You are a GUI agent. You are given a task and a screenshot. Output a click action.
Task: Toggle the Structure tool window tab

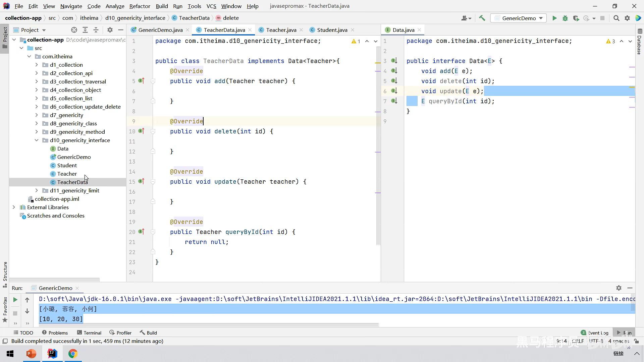point(5,271)
